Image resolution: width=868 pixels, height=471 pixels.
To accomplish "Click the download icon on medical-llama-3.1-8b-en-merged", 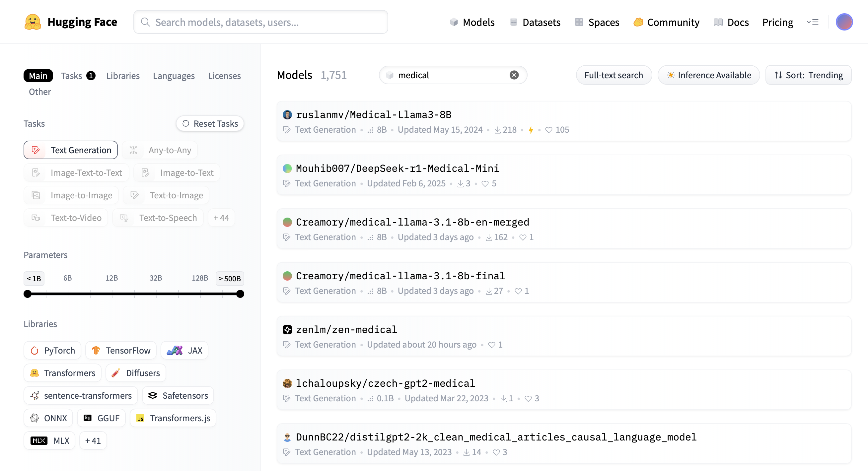I will 489,237.
